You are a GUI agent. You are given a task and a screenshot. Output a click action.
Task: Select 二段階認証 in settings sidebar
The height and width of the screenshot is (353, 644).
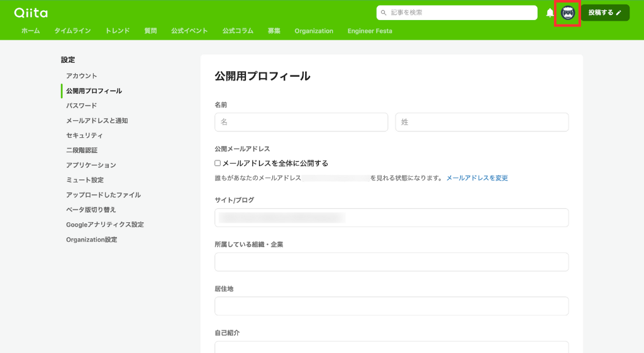tap(82, 150)
